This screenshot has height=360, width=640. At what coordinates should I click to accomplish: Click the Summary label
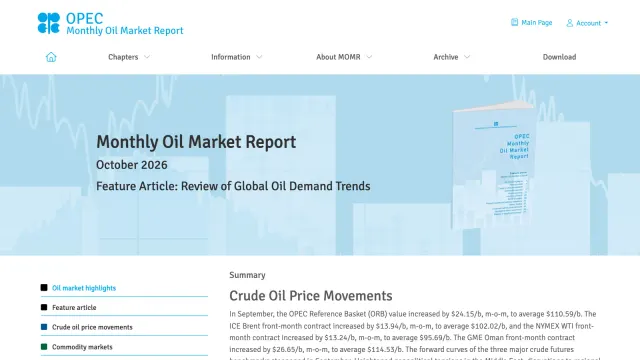point(247,275)
